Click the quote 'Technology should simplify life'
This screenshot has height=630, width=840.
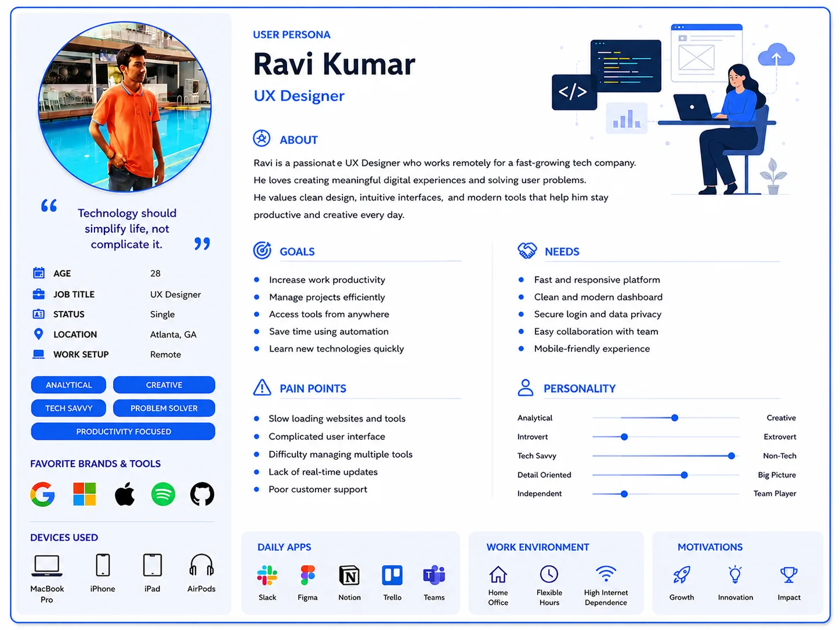tap(126, 229)
